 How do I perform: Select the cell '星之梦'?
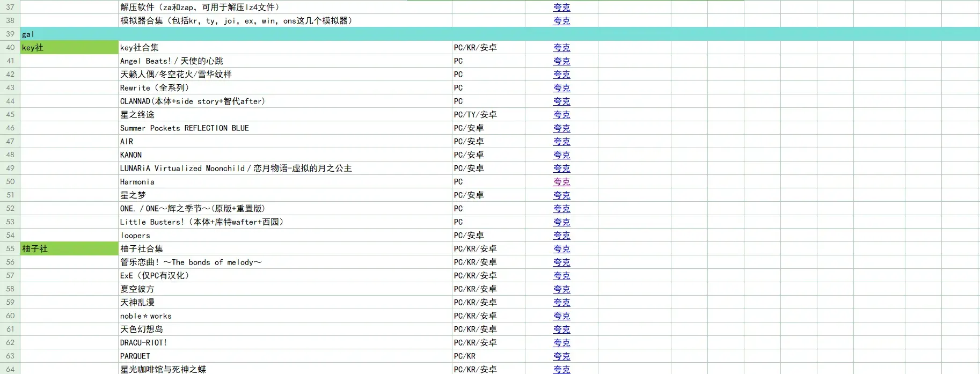point(285,195)
